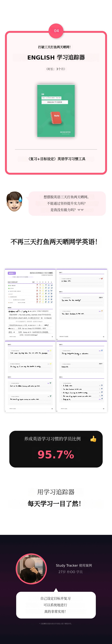Screen dimensions: 112x644
Task: Click the sweating boy emoji avatar
Action: click(x=14, y=201)
